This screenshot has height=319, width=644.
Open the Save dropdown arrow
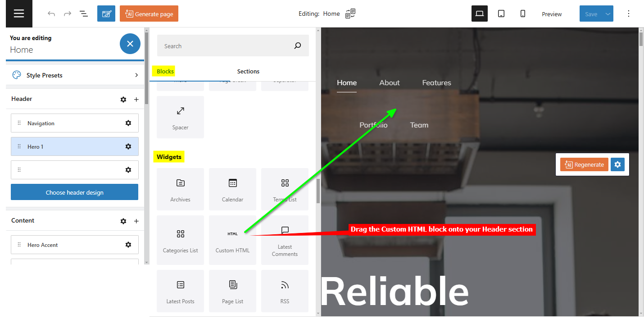point(608,14)
